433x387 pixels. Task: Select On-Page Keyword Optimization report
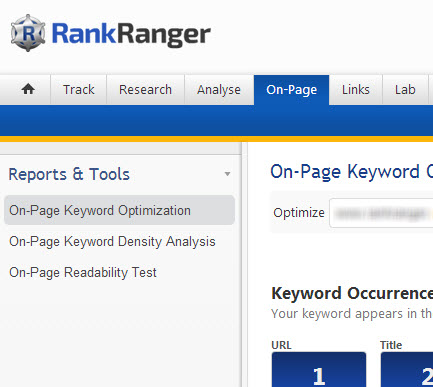[119, 210]
